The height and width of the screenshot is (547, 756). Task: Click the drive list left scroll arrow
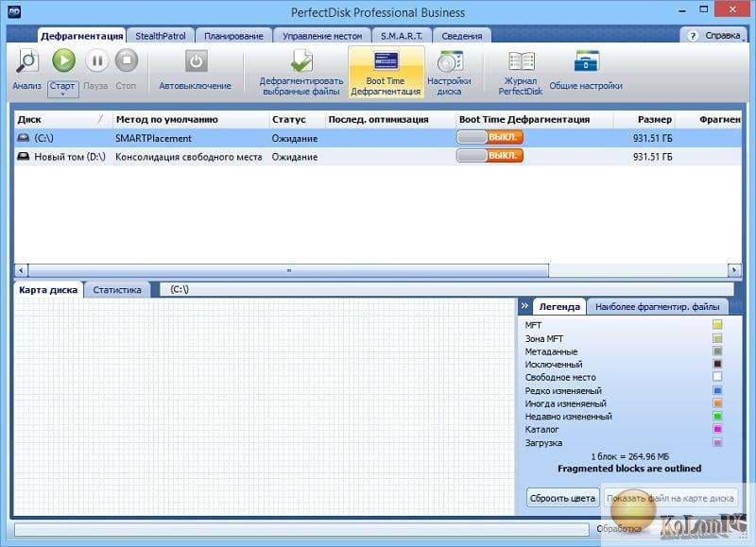tap(21, 270)
